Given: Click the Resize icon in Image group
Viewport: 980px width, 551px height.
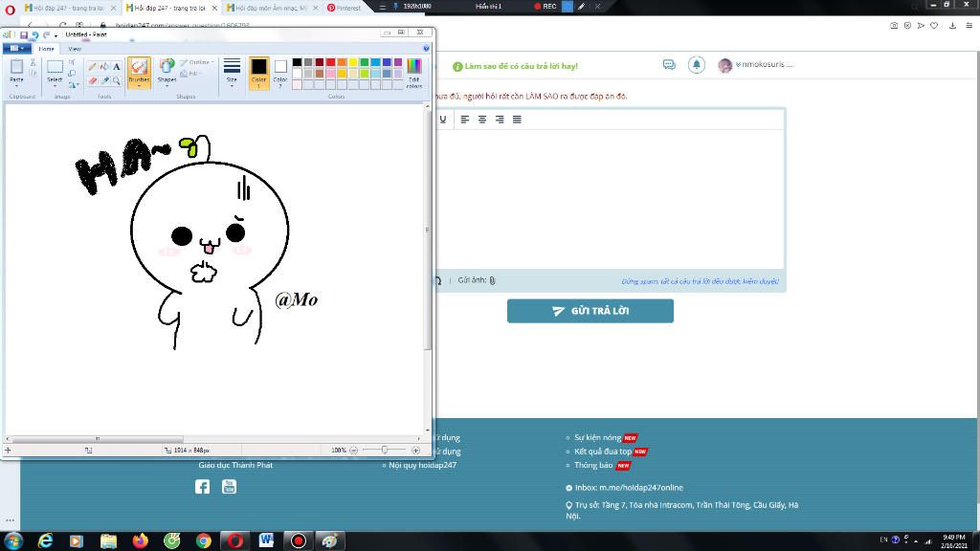Looking at the screenshot, I should (x=72, y=73).
